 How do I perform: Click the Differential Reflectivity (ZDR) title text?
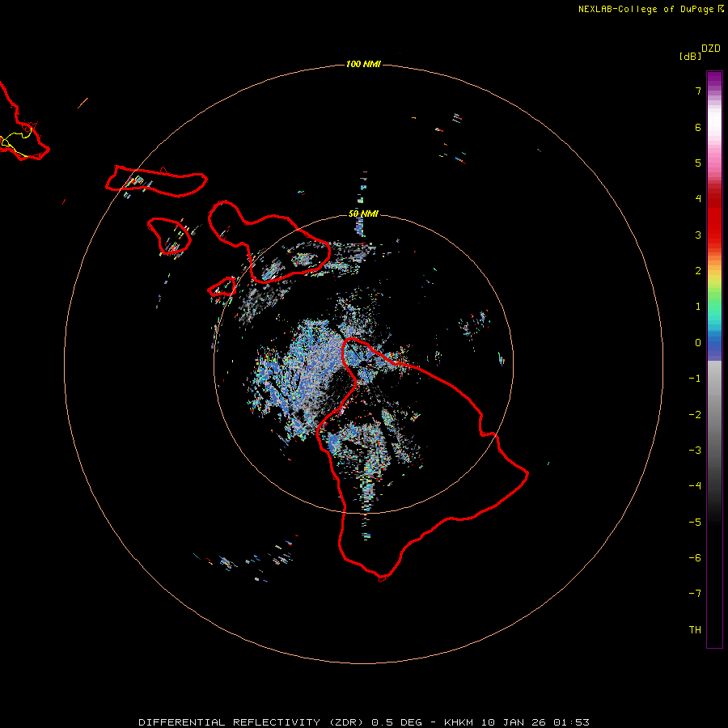tap(252, 722)
